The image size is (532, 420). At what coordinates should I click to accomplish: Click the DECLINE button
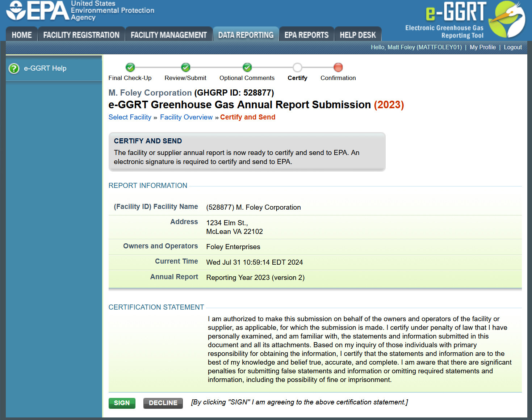(163, 403)
